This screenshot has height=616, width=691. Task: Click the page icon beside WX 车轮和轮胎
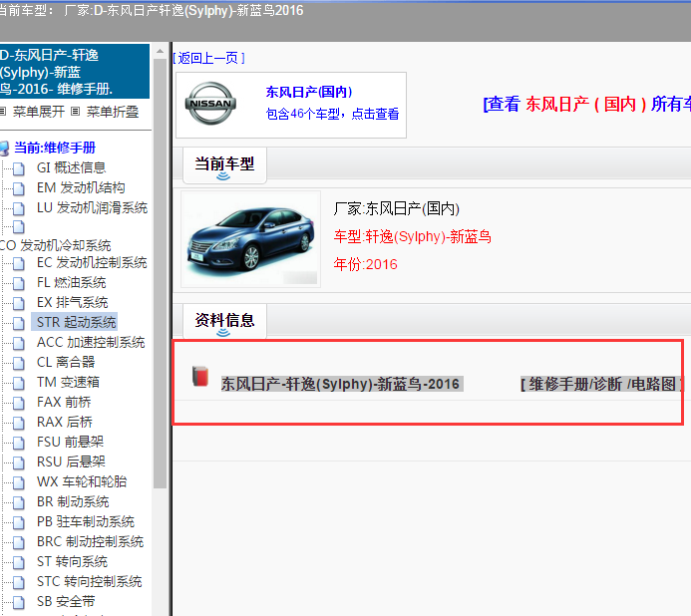19,482
